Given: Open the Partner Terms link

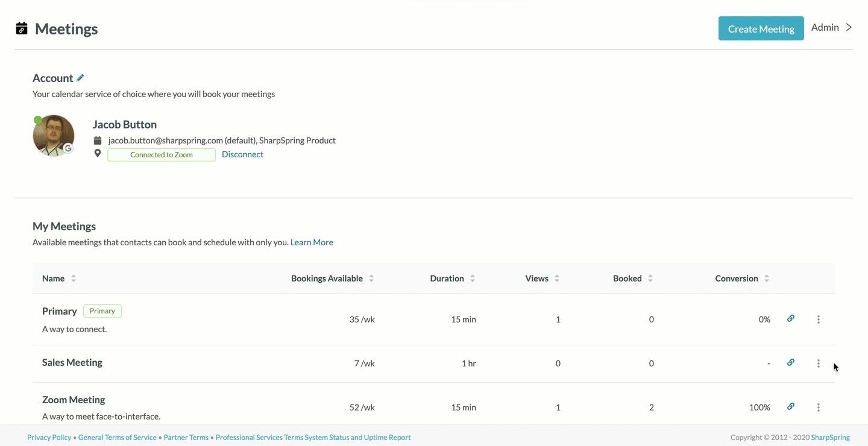Looking at the screenshot, I should coord(186,438).
